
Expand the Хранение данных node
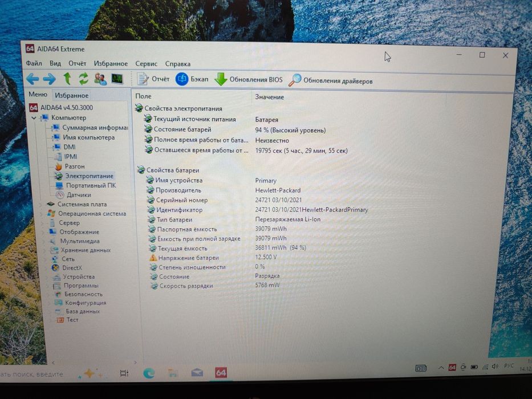click(x=45, y=250)
